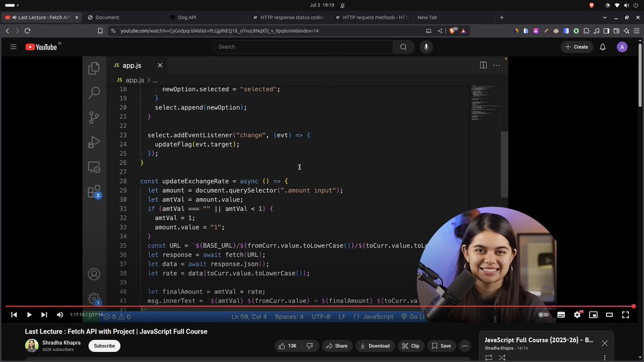Go back in browser history

click(x=8, y=31)
